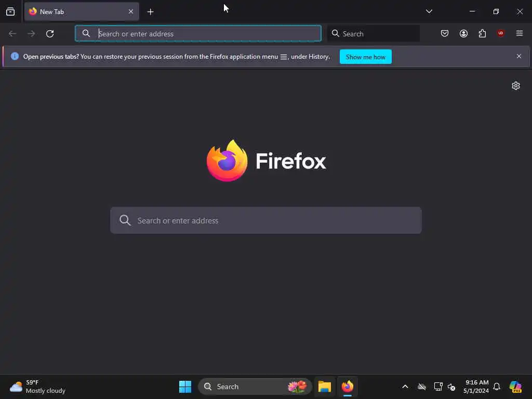Open the weather widget in taskbar
532x399 pixels.
pos(37,387)
